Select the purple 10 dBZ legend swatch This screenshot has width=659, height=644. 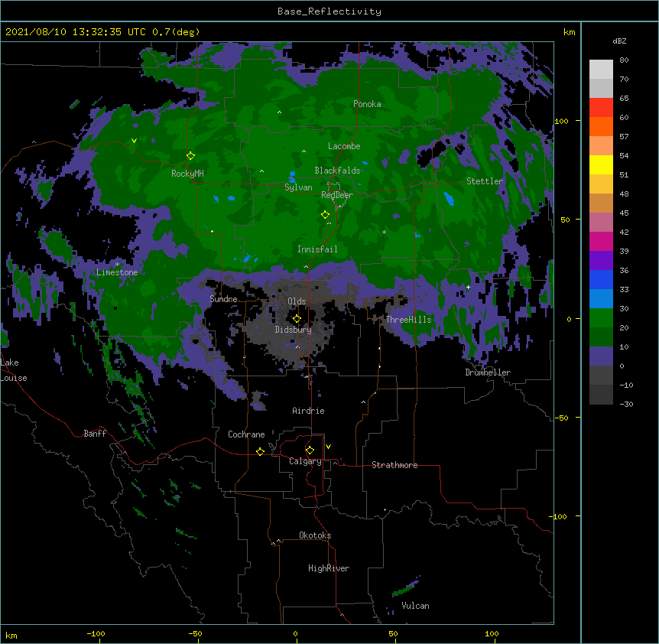pos(601,356)
